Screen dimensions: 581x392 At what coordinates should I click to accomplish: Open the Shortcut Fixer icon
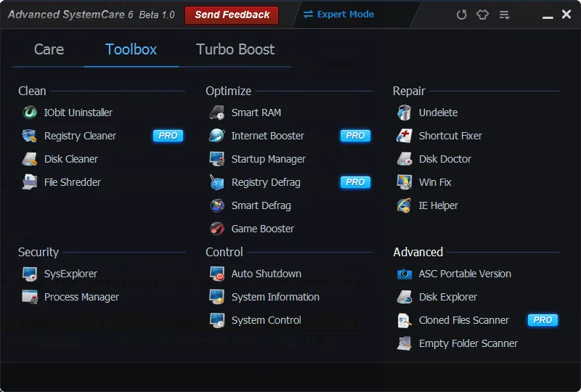405,136
